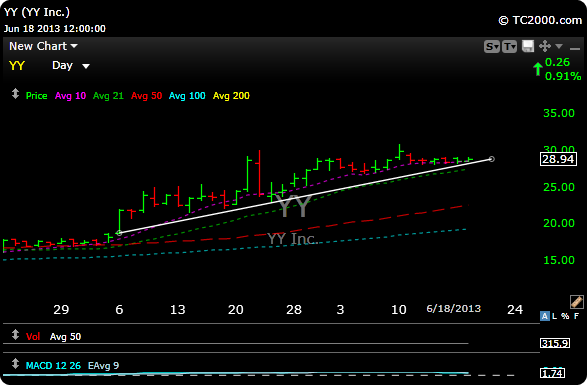
Task: Select the L logarithmic scale button
Action: [x=554, y=316]
